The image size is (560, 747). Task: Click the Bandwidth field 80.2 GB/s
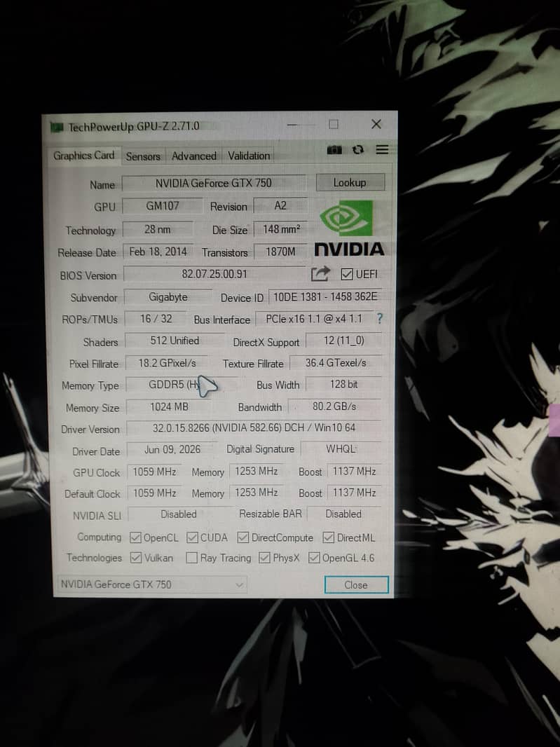[334, 406]
